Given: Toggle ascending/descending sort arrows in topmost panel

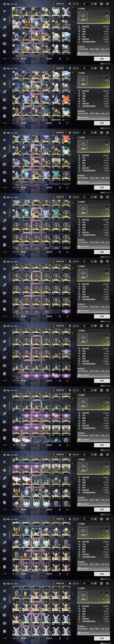Looking at the screenshot, I should pos(39,59).
